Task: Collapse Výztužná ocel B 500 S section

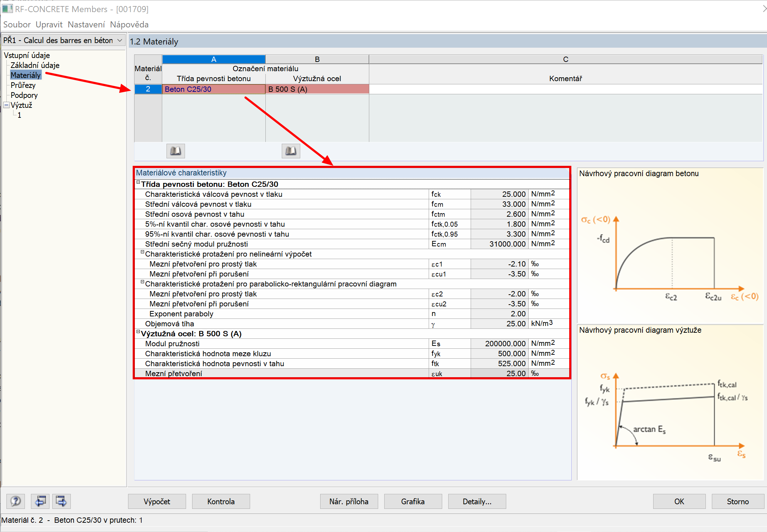Action: pyautogui.click(x=138, y=332)
